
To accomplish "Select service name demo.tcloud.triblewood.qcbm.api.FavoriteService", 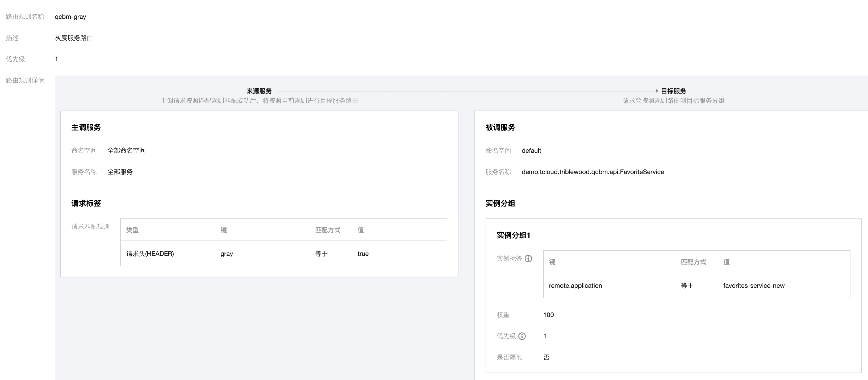I will tap(593, 172).
